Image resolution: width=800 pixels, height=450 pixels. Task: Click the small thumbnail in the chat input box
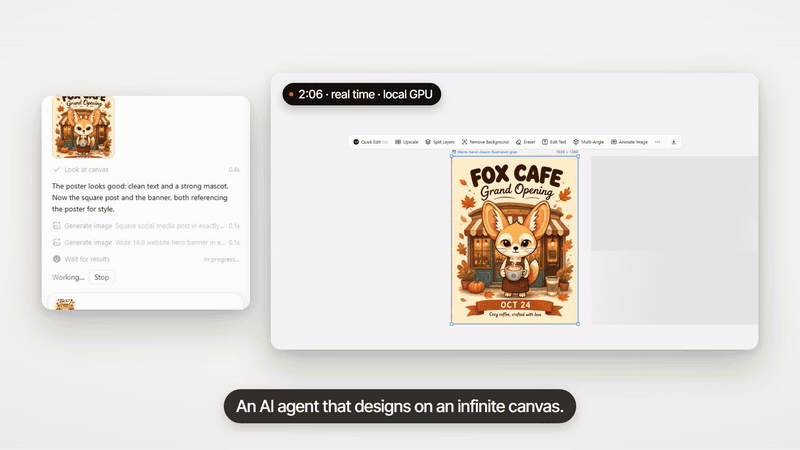(65, 305)
